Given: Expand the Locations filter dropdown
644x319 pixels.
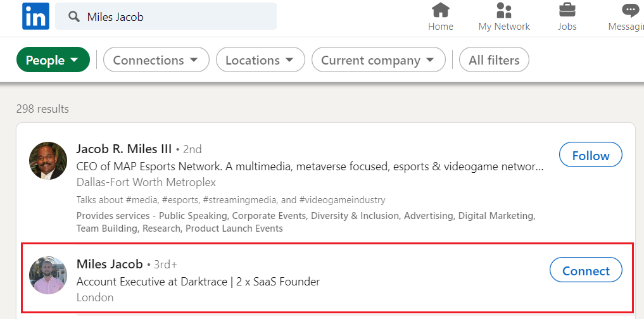Looking at the screenshot, I should (x=260, y=60).
